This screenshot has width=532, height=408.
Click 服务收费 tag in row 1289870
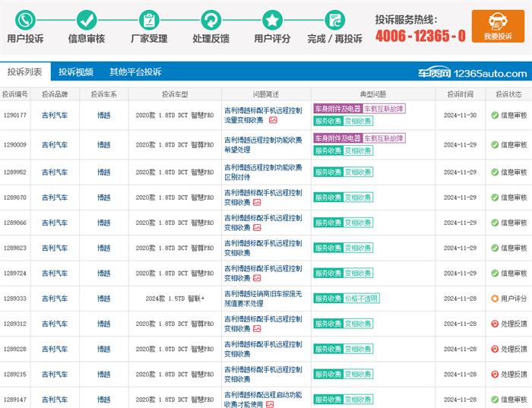[x=328, y=198]
